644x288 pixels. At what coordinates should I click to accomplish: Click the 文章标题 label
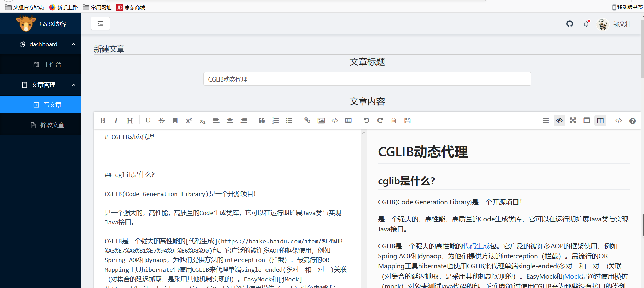[367, 62]
